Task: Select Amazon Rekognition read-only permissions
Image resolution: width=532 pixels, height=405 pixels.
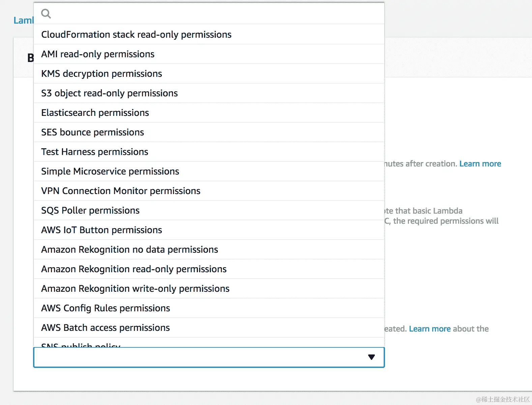Action: coord(134,269)
